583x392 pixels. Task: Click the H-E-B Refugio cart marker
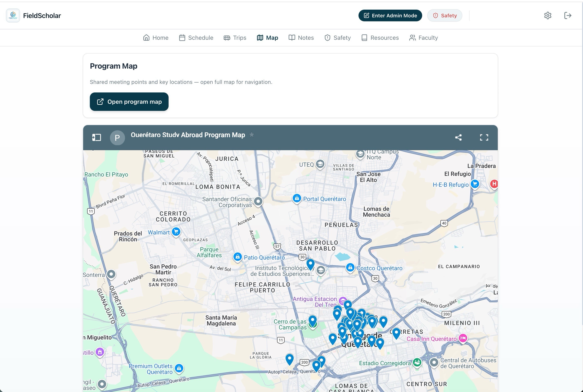tap(475, 184)
